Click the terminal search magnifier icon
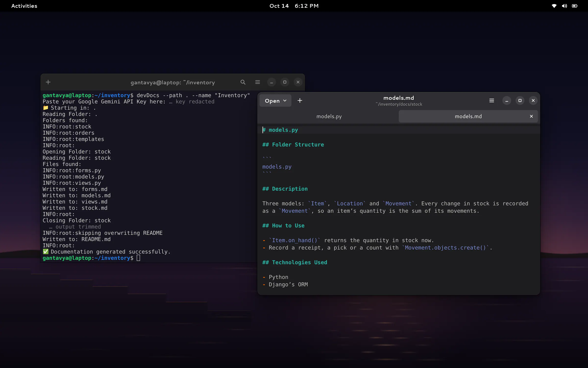Viewport: 588px width, 368px height. pyautogui.click(x=243, y=82)
